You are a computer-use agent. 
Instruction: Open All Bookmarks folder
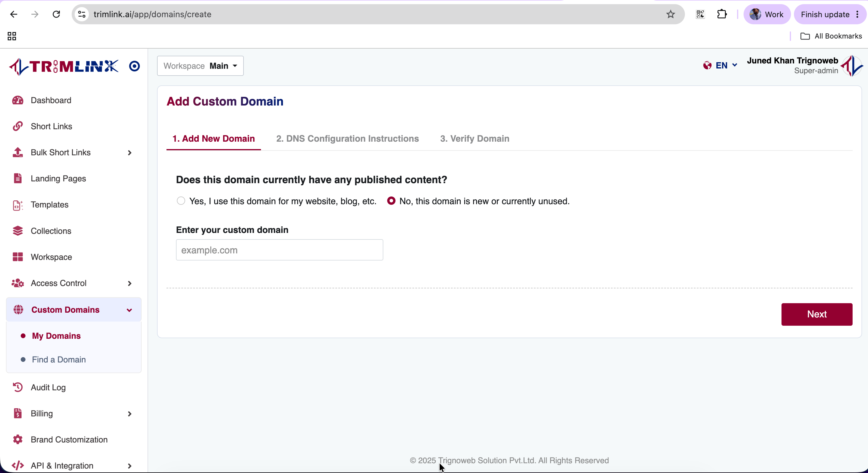[831, 36]
